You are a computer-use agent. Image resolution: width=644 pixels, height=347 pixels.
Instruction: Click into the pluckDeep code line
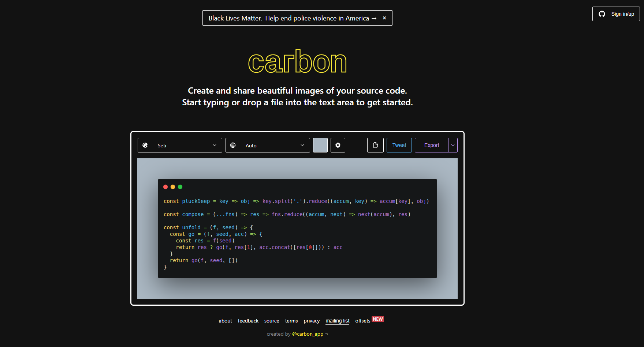[x=296, y=201]
